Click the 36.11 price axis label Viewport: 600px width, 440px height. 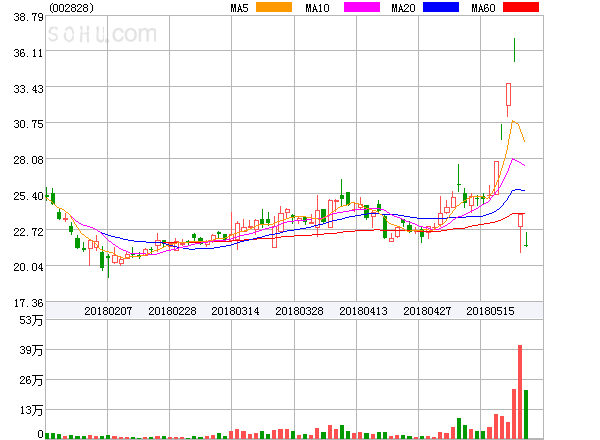[x=29, y=53]
